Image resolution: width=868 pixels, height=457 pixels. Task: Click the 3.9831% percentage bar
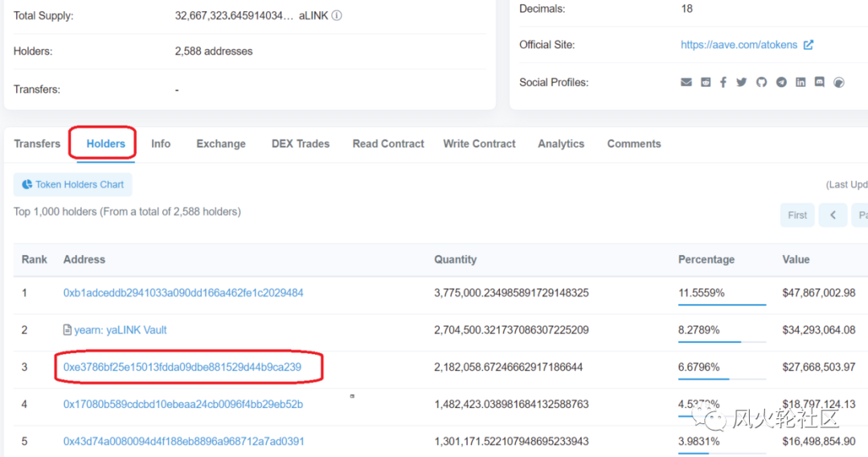pos(722,453)
